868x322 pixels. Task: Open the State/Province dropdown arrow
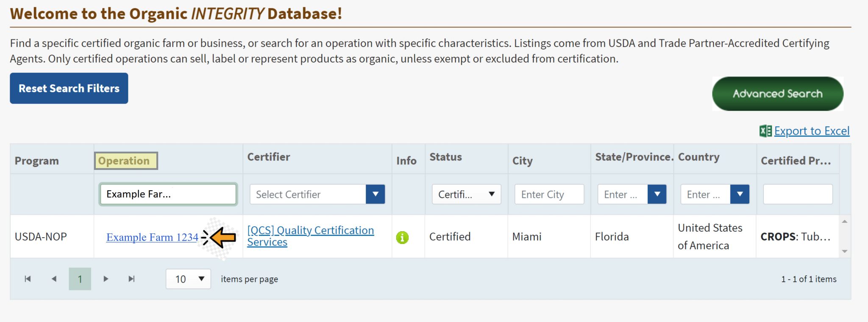click(x=657, y=194)
